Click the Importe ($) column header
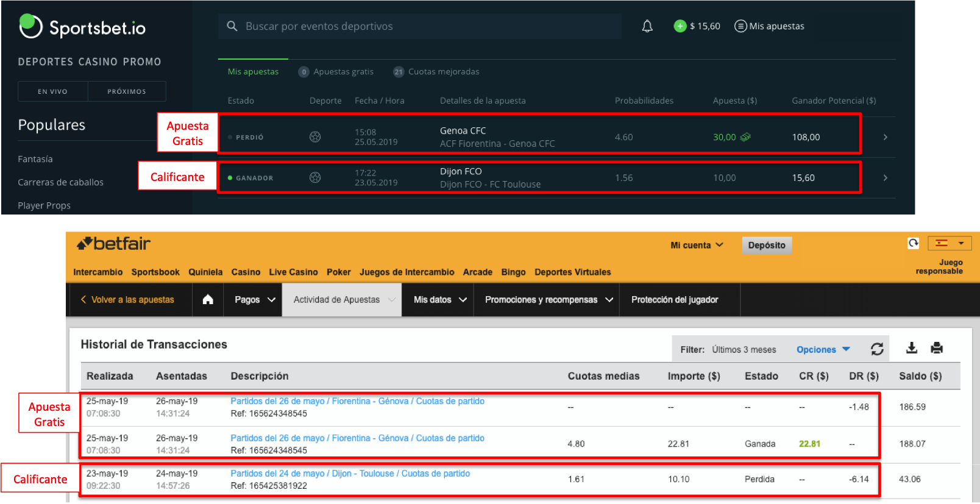The height and width of the screenshot is (504, 980). (x=694, y=376)
